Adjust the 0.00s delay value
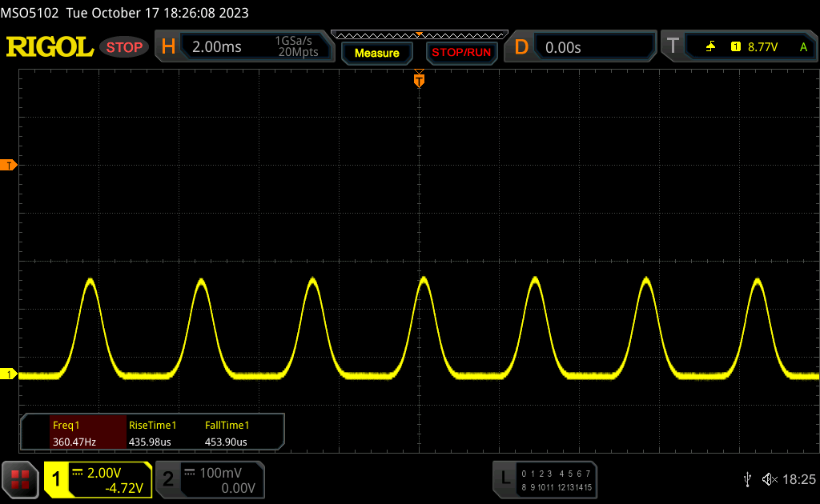This screenshot has width=820, height=504. coord(593,47)
